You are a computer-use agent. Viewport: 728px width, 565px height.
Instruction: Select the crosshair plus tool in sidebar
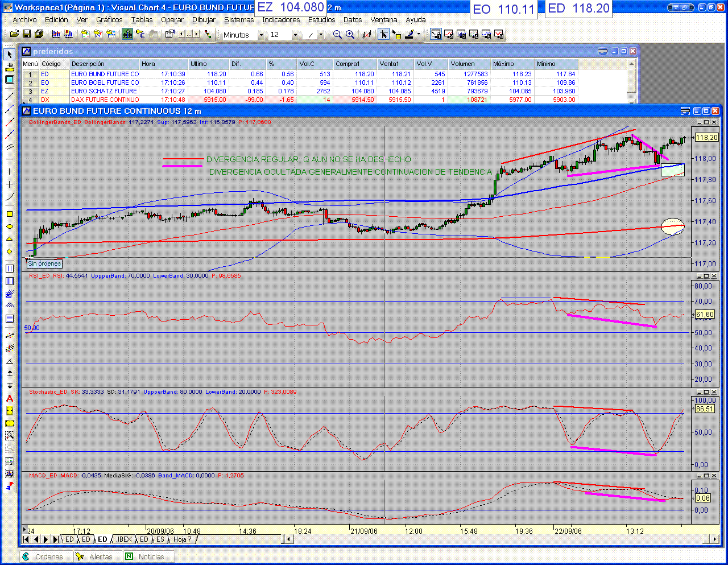[x=10, y=184]
